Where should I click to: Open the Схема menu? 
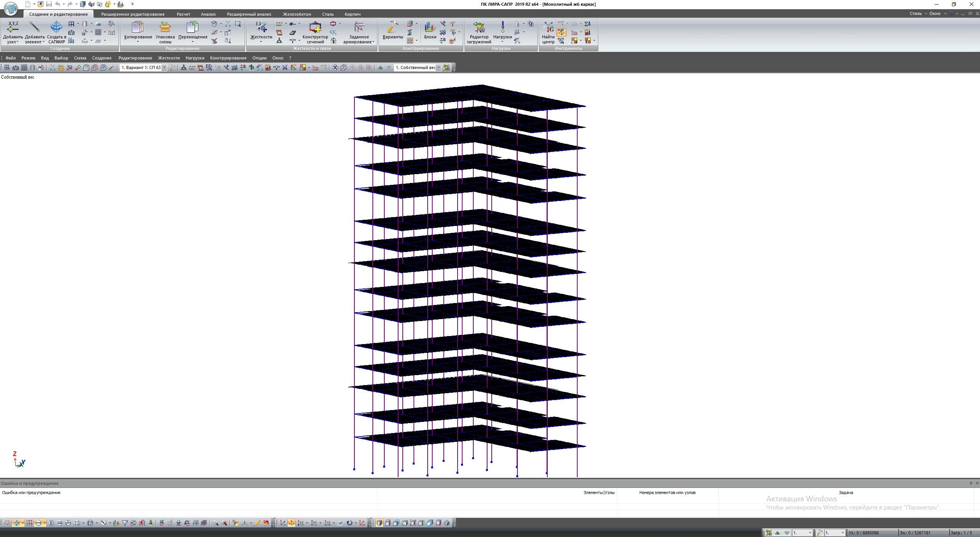[80, 58]
